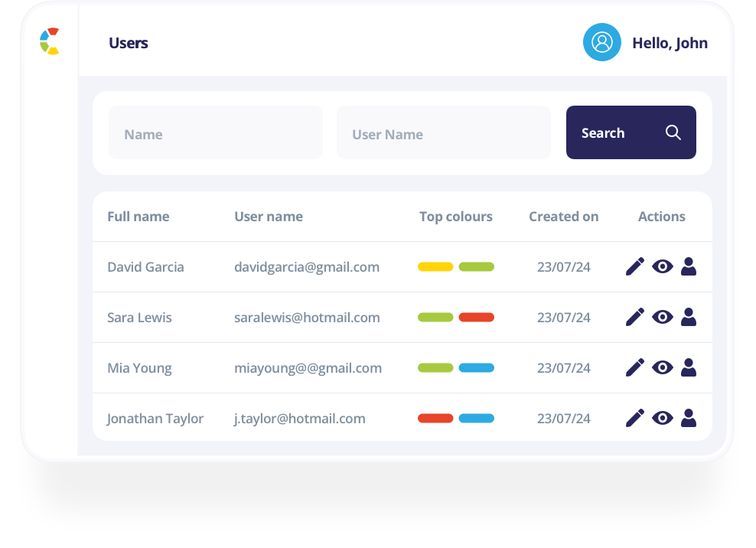Select the Users page heading
The image size is (756, 548).
click(x=128, y=43)
